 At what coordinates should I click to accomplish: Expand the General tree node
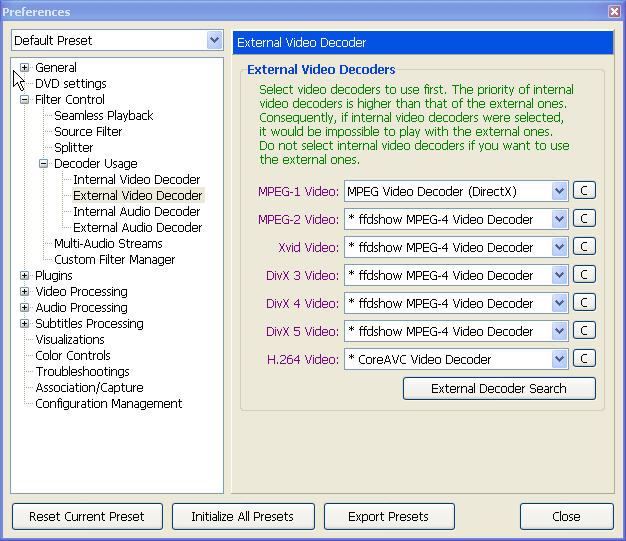pos(25,68)
